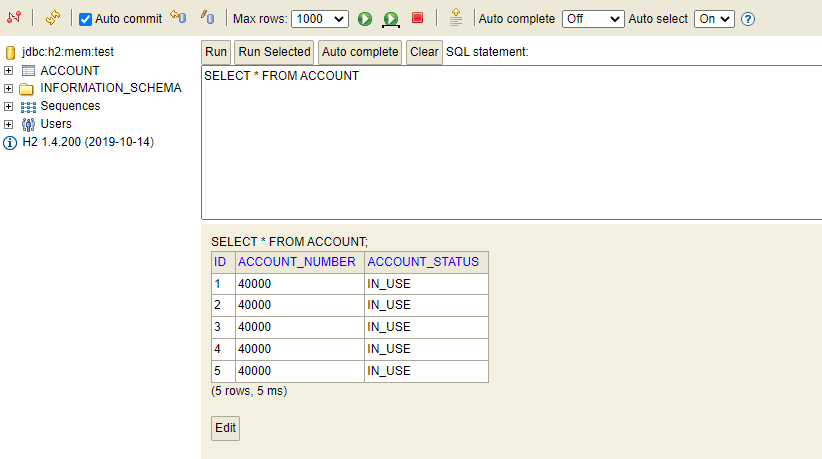Click inside the SQL statement text area

(512, 143)
